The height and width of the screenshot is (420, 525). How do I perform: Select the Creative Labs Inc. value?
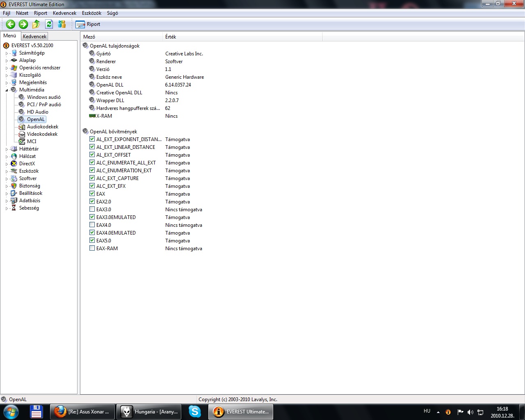184,54
